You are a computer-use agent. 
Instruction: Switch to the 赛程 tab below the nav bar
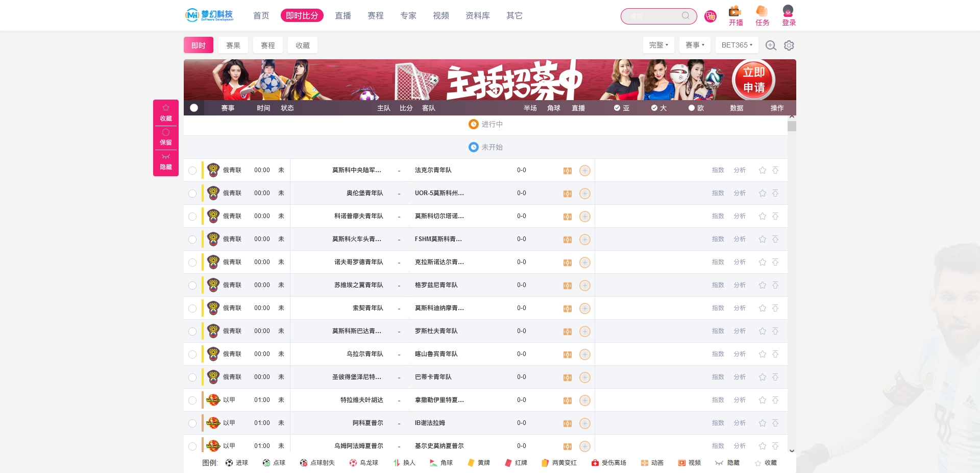point(268,45)
